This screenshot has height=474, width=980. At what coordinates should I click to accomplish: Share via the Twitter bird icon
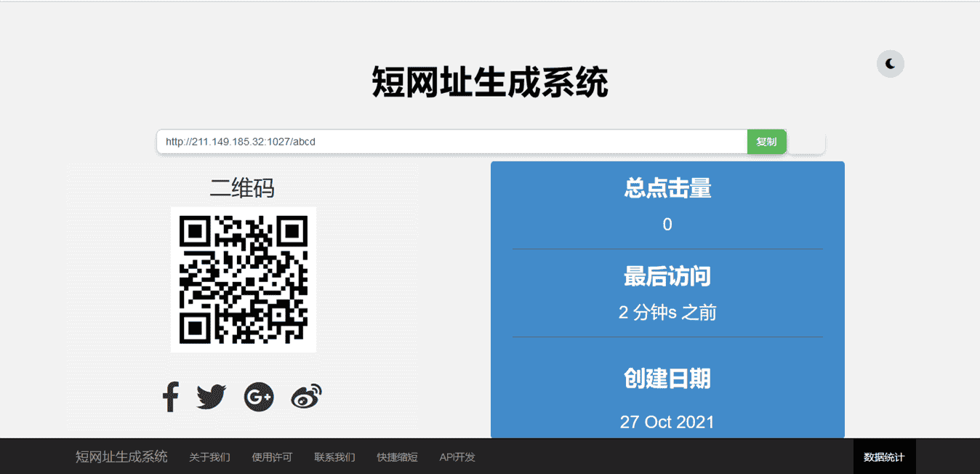tap(212, 397)
